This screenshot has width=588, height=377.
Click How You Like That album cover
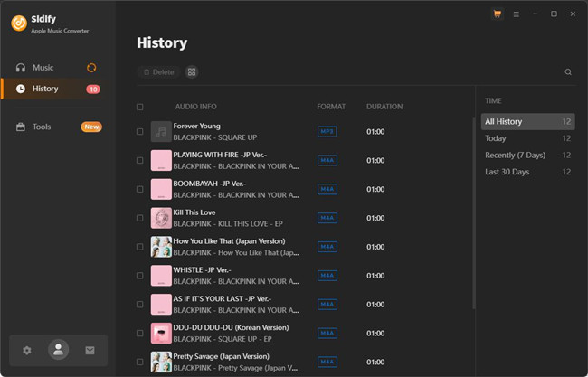(x=161, y=247)
